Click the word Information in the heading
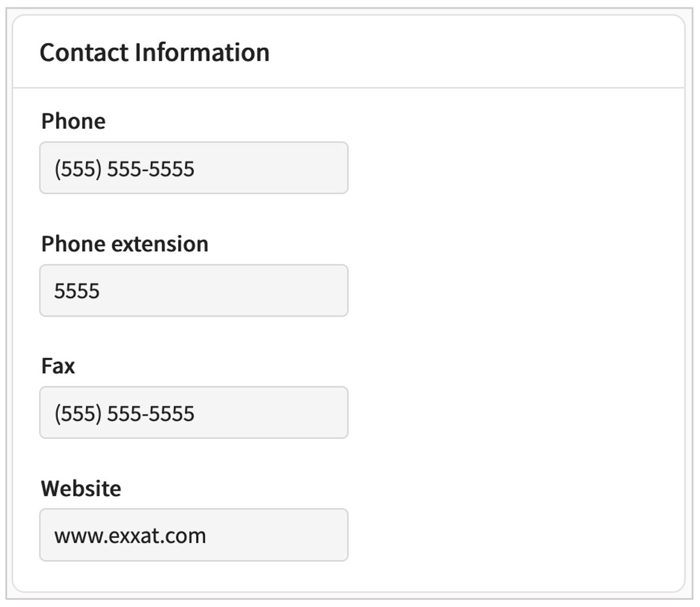700x607 pixels. tap(202, 52)
